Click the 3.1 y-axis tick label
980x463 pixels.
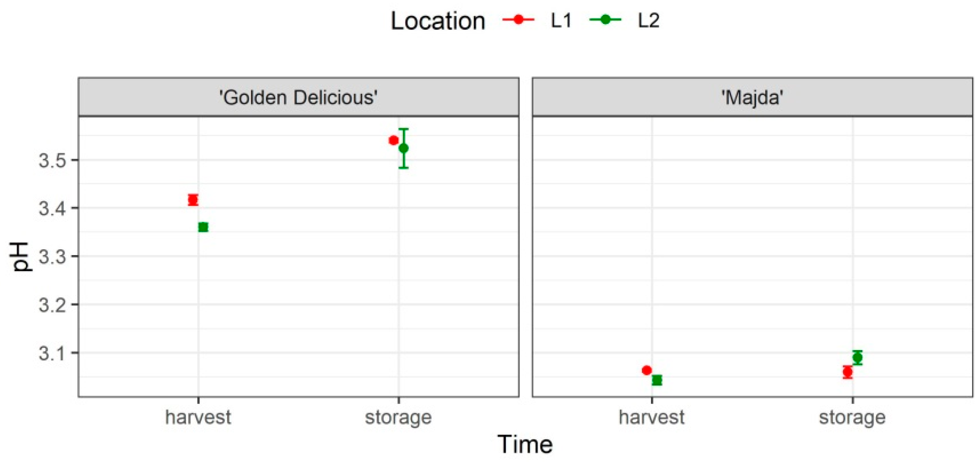click(52, 353)
